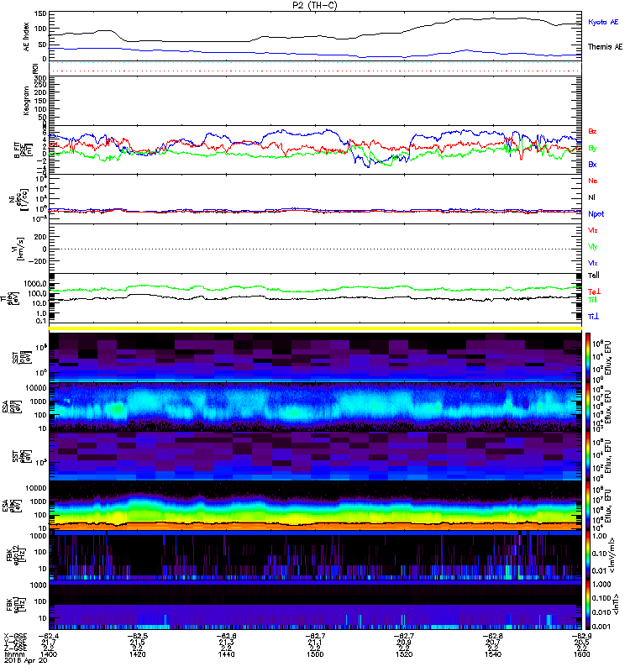Viewport: 630px width, 672px height.
Task: Click the -200 tick on Vi axis
Action: [x=39, y=261]
